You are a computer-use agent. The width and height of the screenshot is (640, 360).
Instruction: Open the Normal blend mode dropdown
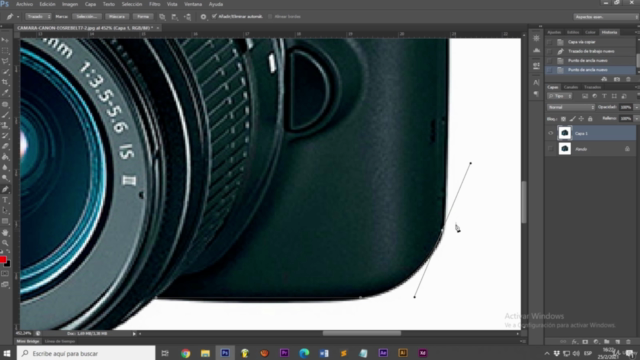[571, 107]
